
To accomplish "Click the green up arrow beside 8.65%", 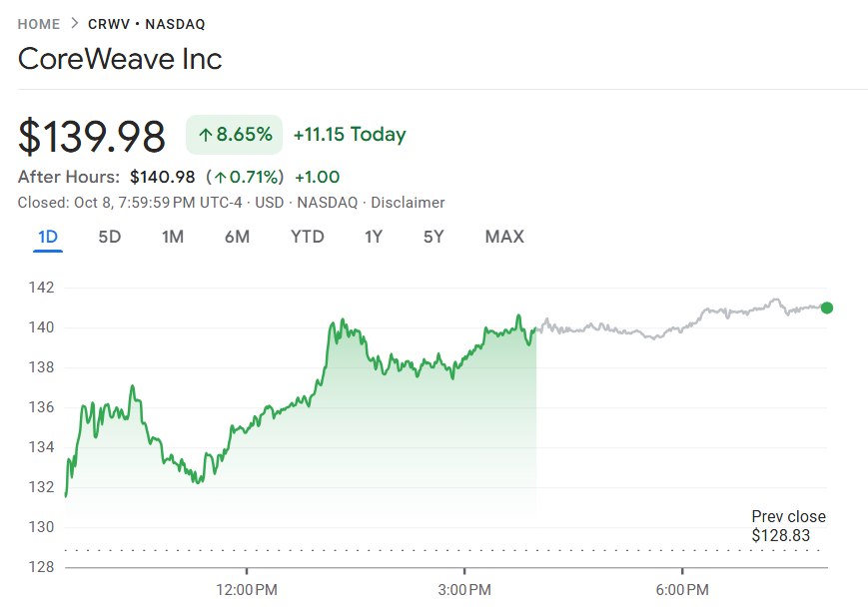I will tap(205, 135).
